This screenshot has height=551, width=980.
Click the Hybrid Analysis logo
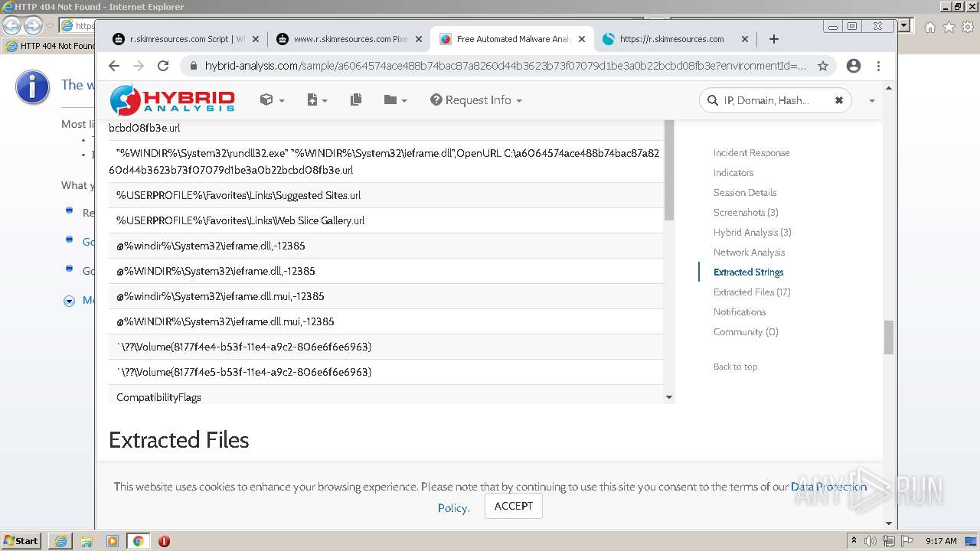(x=172, y=100)
